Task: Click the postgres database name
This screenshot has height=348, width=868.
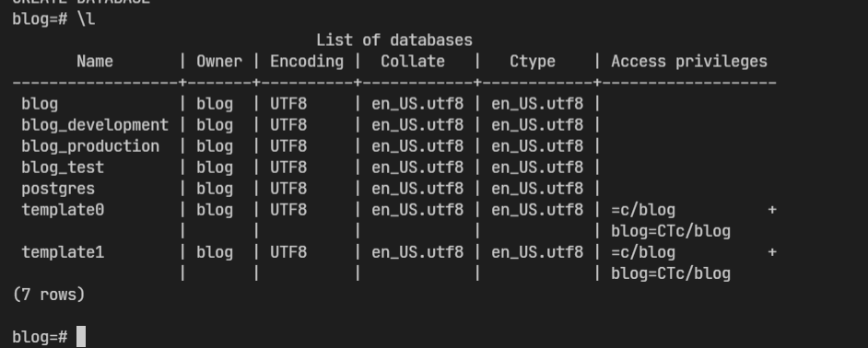Action: tap(58, 190)
